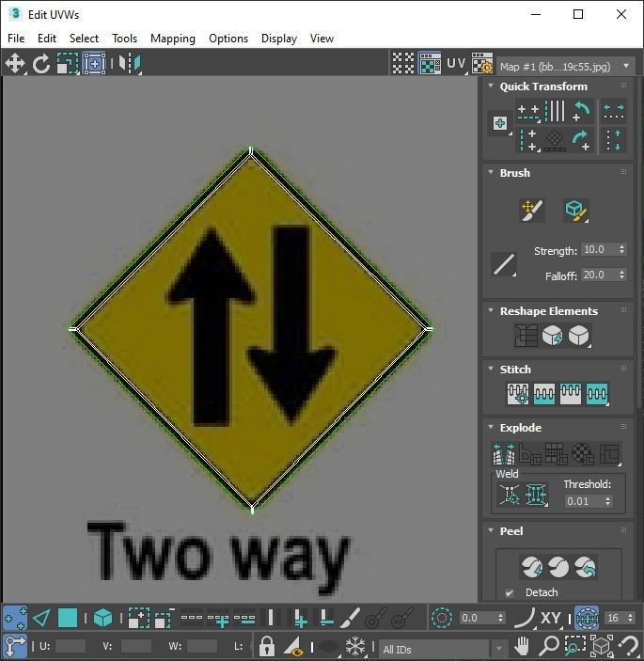644x661 pixels.
Task: Click Stitch to Target icon
Action: coord(518,394)
